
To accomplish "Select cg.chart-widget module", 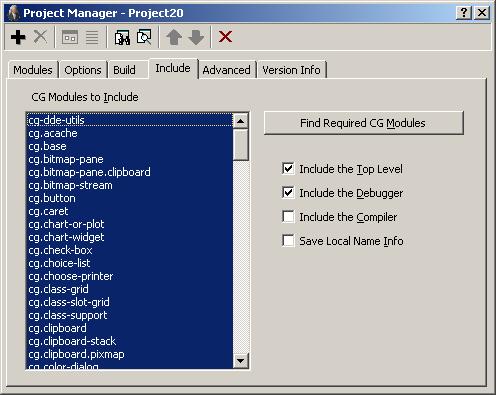I will [130, 237].
